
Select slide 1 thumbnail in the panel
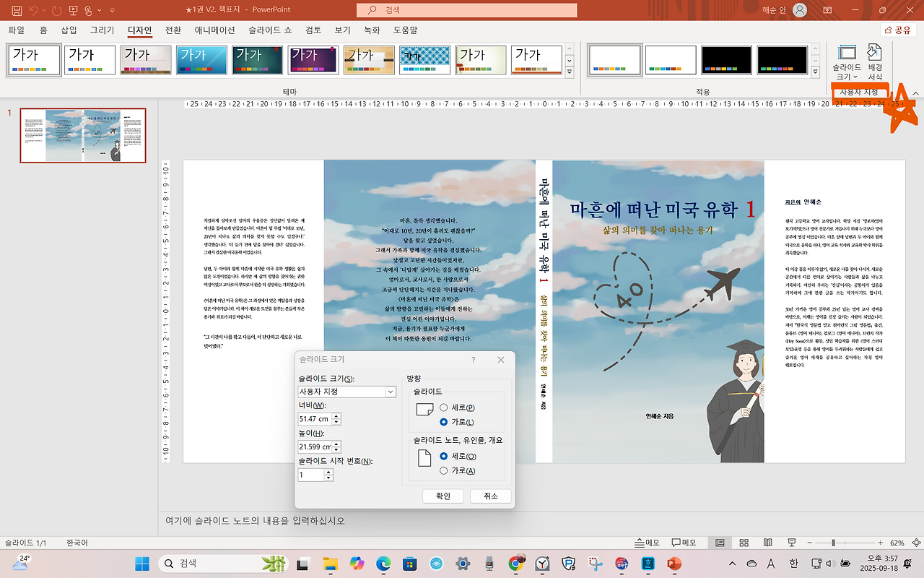(x=82, y=136)
